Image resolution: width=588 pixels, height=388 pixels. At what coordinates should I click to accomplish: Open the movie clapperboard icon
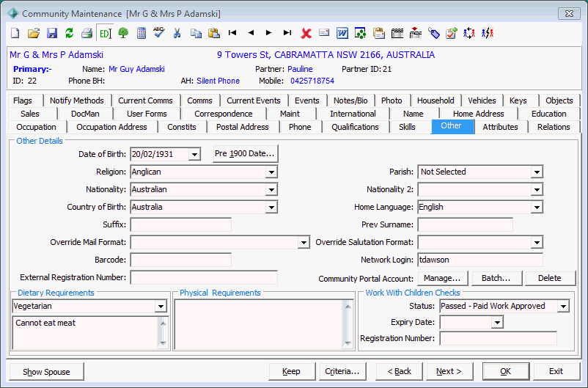397,34
